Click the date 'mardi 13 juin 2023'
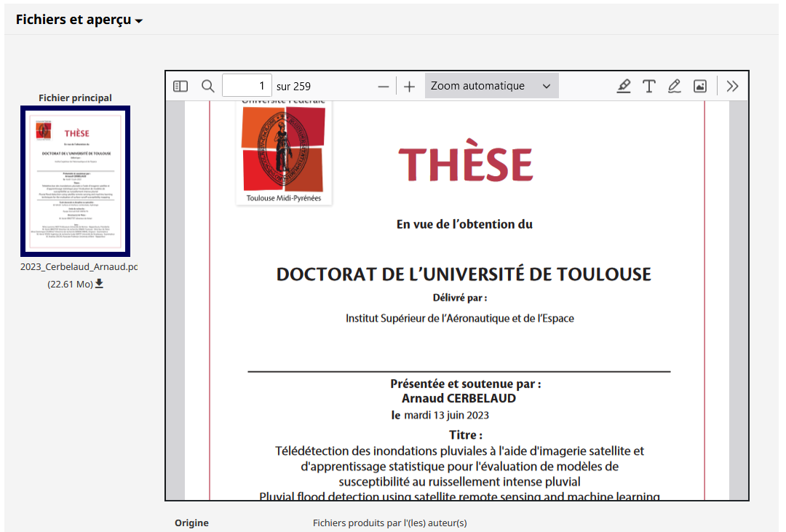The image size is (786, 532). tap(446, 415)
